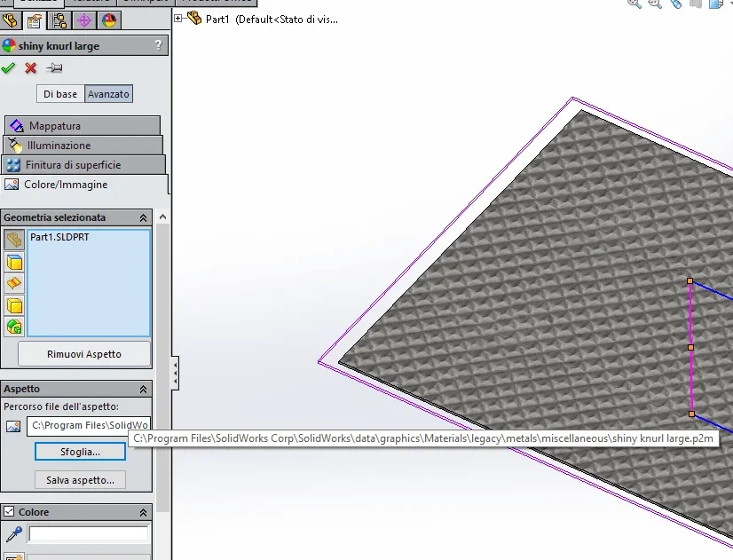
Task: Expand the Part1 tree node
Action: point(178,19)
